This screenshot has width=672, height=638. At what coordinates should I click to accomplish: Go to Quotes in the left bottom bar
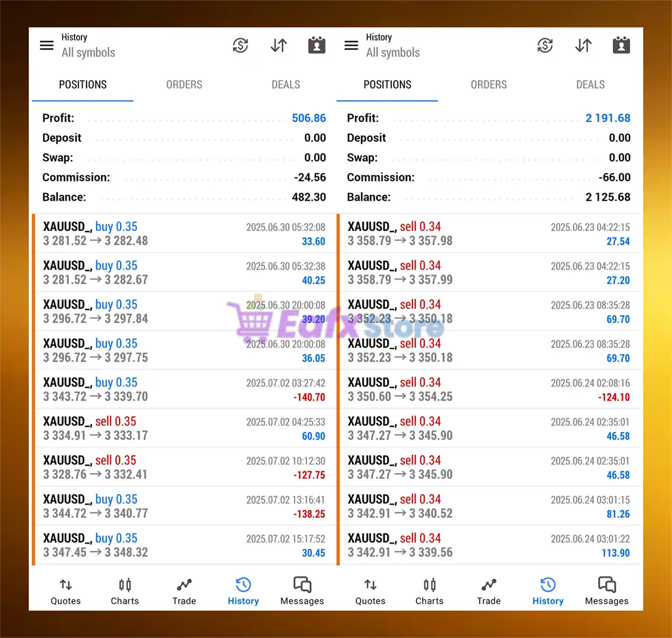point(66,591)
